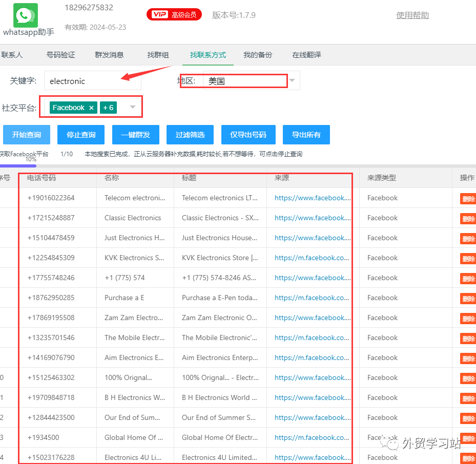Open source link for Zam Zam Electronic row
The width and height of the screenshot is (476, 464).
(313, 318)
